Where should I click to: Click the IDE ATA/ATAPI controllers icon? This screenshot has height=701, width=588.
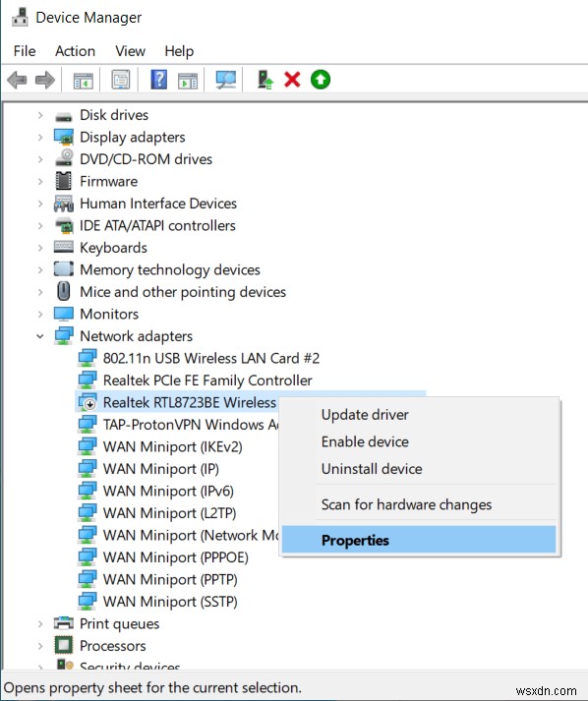(64, 226)
